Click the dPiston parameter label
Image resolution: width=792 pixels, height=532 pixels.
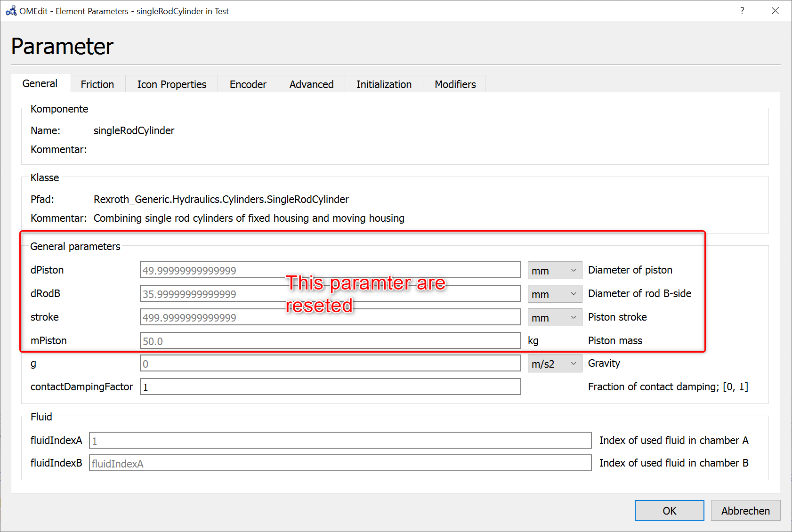pos(47,270)
